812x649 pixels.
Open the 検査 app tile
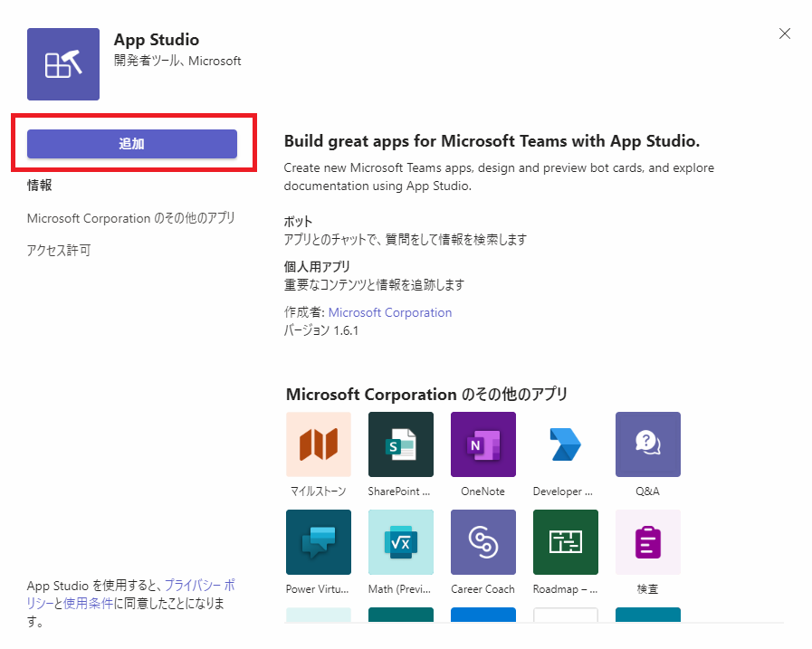(647, 542)
